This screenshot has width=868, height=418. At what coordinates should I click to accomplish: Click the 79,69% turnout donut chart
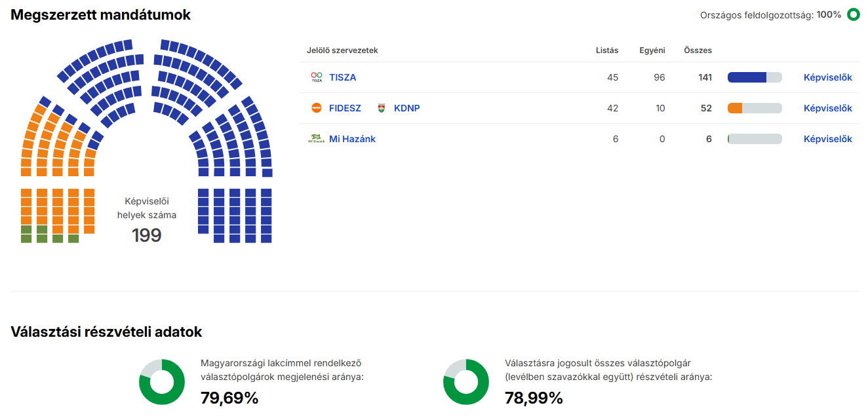click(162, 382)
